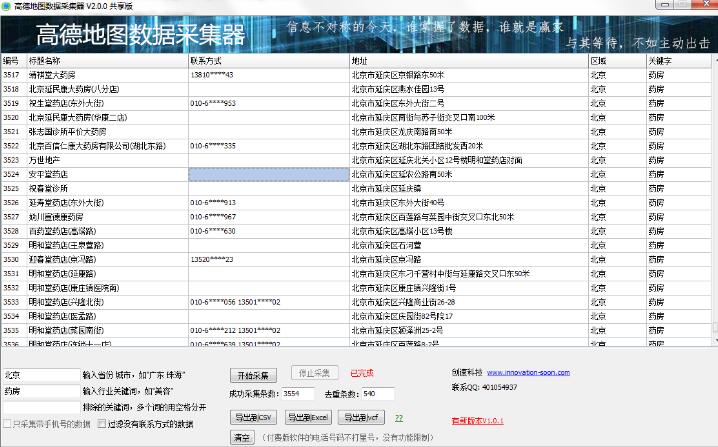
Task: Click the green 22 link
Action: (x=399, y=418)
